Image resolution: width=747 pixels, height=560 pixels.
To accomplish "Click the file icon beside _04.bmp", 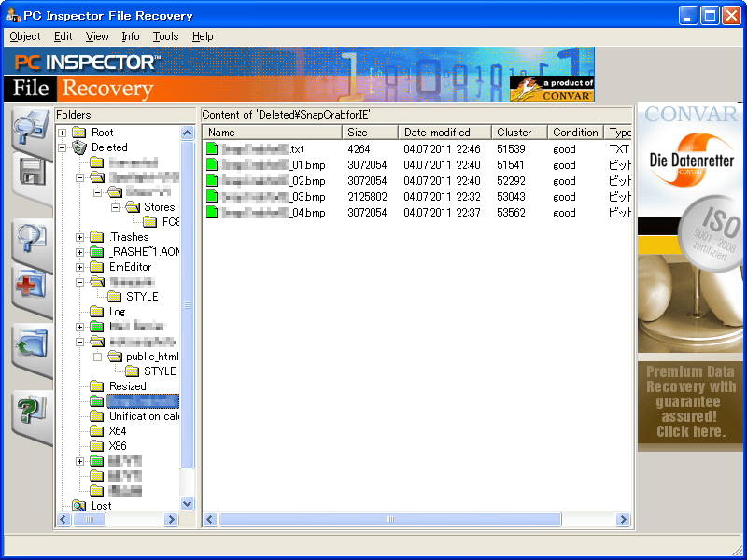I will click(x=212, y=213).
